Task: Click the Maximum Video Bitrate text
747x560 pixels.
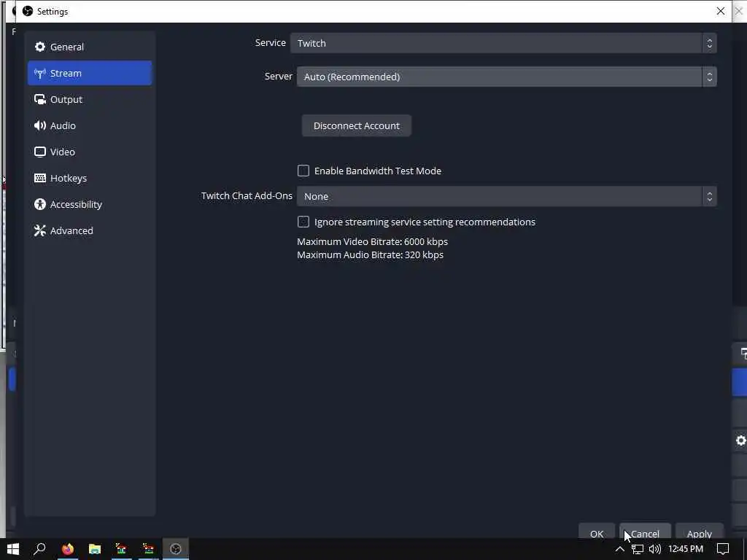Action: [x=372, y=241]
